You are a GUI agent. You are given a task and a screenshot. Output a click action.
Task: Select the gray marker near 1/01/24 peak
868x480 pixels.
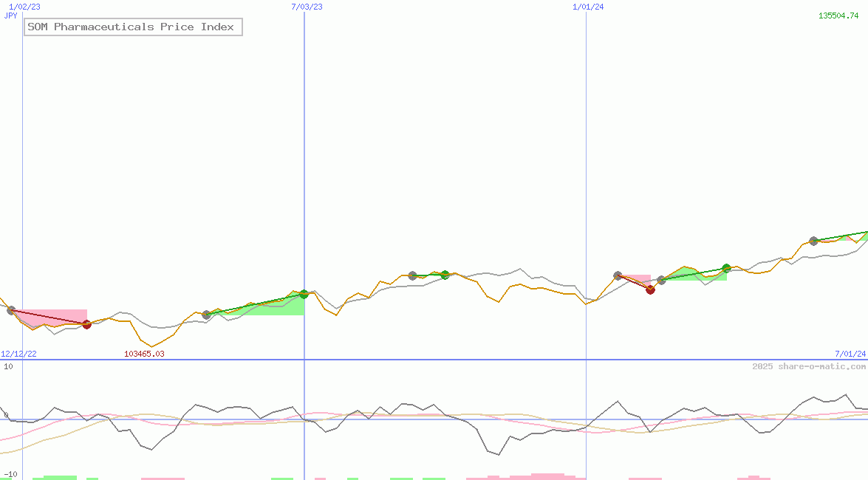[617, 274]
